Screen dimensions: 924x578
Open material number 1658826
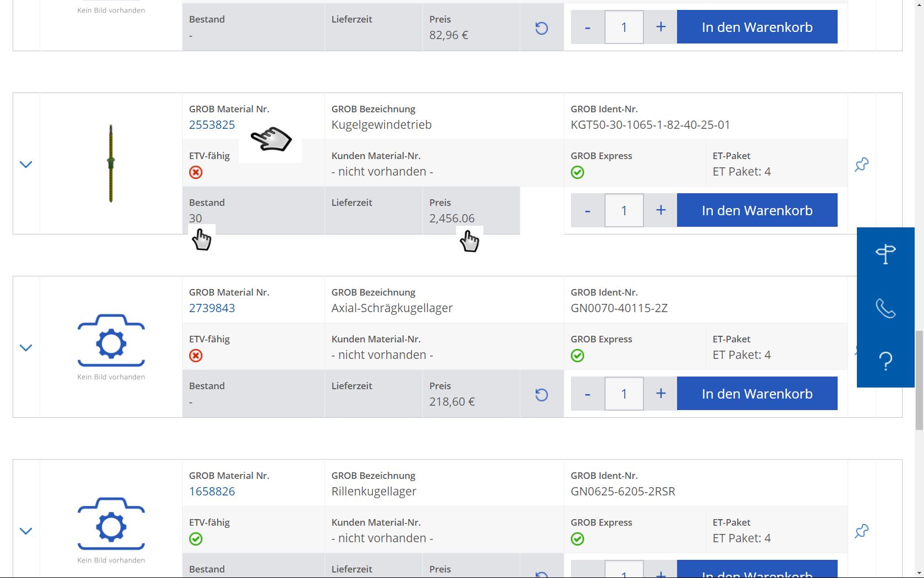212,491
